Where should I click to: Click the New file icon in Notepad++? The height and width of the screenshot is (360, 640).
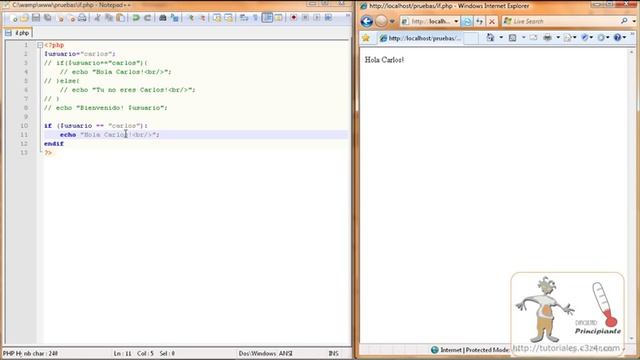[x=13, y=18]
